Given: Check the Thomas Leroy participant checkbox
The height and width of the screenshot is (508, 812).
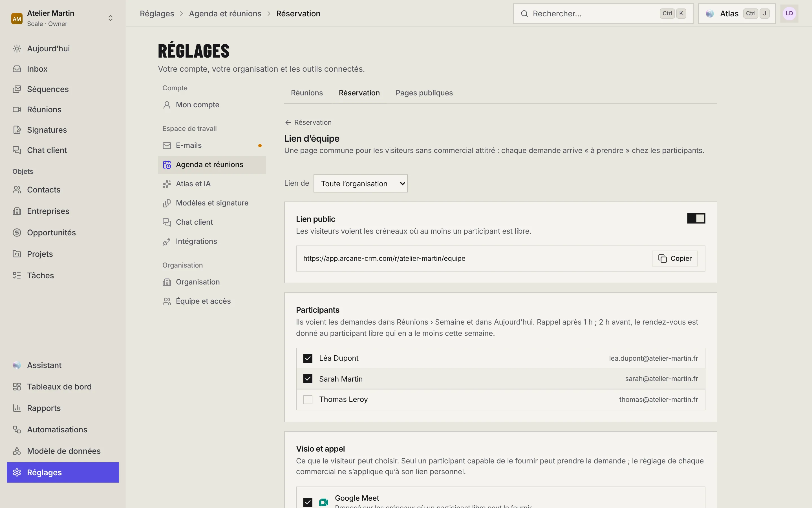Looking at the screenshot, I should coord(308,399).
